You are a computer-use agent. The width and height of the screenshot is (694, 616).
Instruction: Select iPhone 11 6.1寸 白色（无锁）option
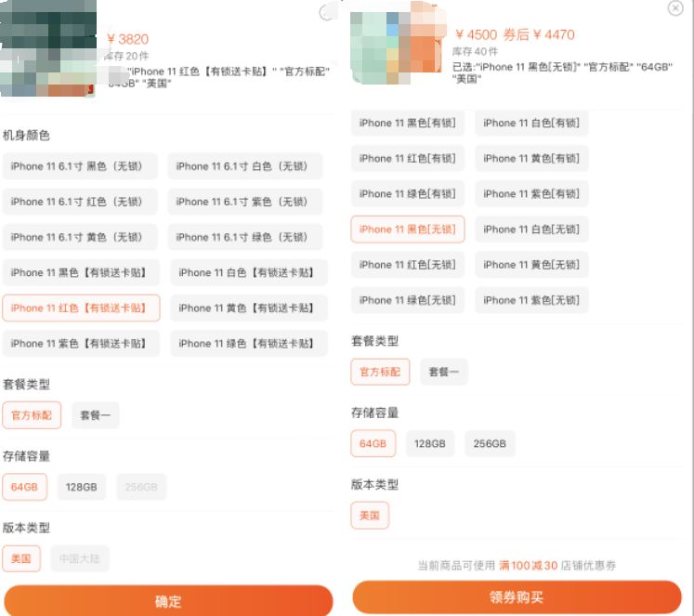tap(245, 166)
